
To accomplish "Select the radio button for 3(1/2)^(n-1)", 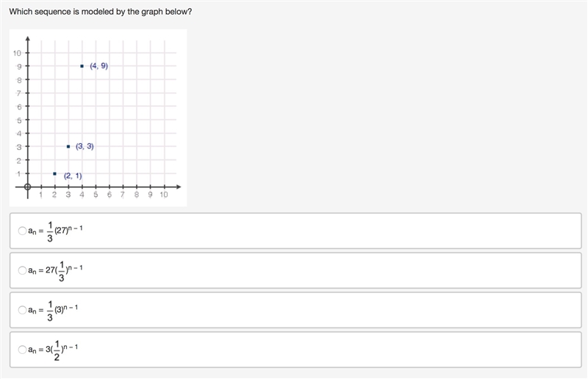I will pyautogui.click(x=22, y=350).
